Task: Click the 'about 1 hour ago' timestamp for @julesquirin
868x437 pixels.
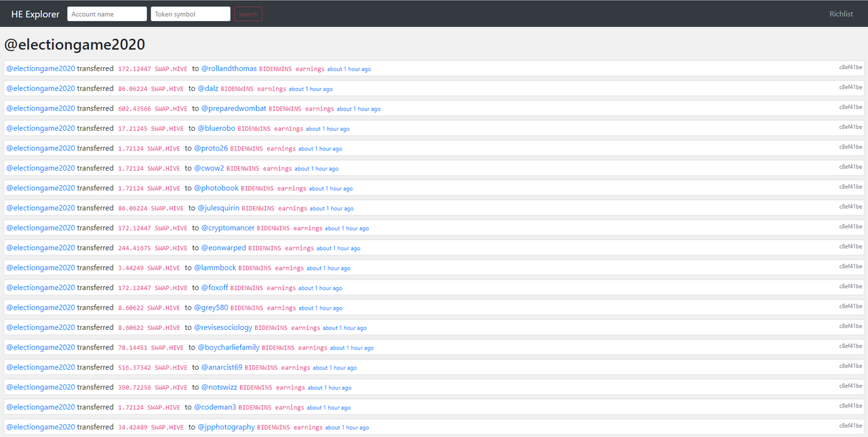Action: click(332, 209)
